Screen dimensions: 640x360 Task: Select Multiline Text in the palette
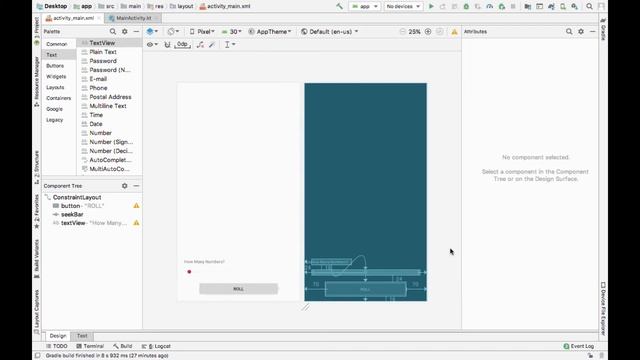pos(108,106)
